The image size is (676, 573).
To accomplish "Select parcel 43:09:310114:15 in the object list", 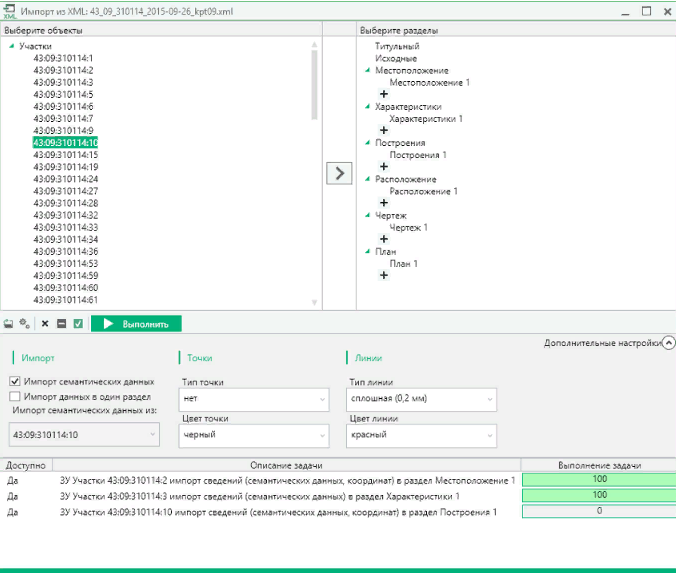I will click(x=65, y=155).
